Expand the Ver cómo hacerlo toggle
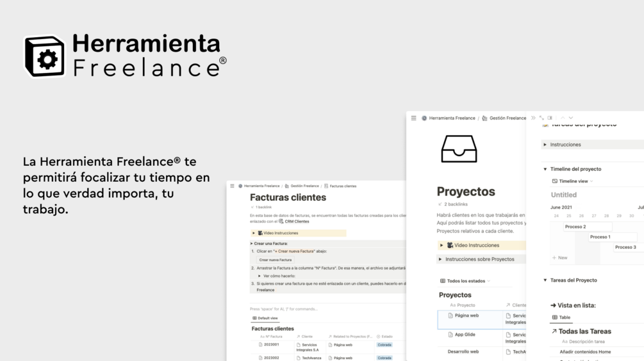 [x=259, y=276]
